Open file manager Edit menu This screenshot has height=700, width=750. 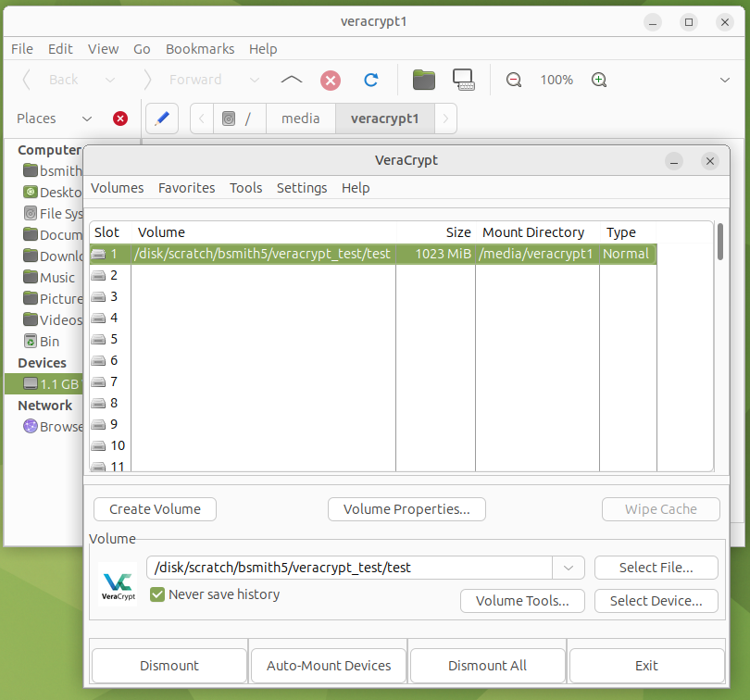coord(60,49)
